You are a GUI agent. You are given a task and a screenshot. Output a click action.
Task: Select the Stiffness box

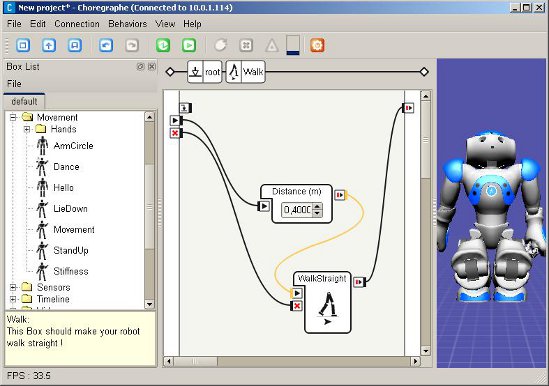click(x=63, y=271)
